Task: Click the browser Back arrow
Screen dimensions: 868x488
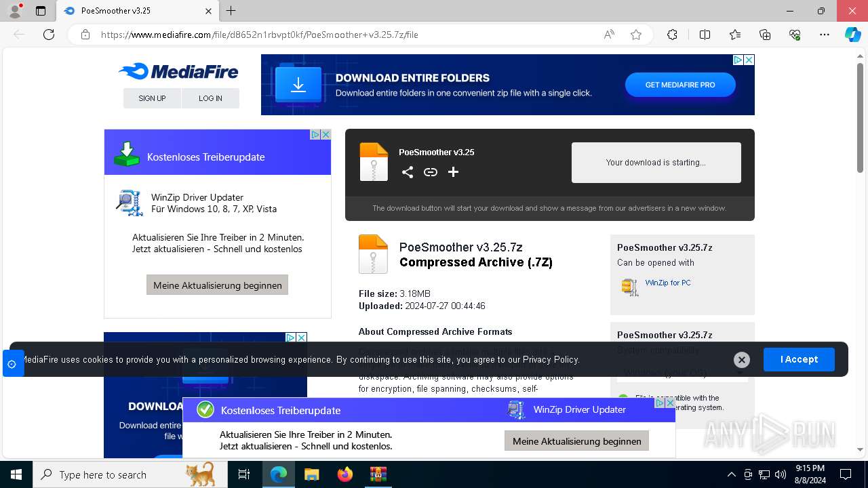Action: pyautogui.click(x=19, y=35)
